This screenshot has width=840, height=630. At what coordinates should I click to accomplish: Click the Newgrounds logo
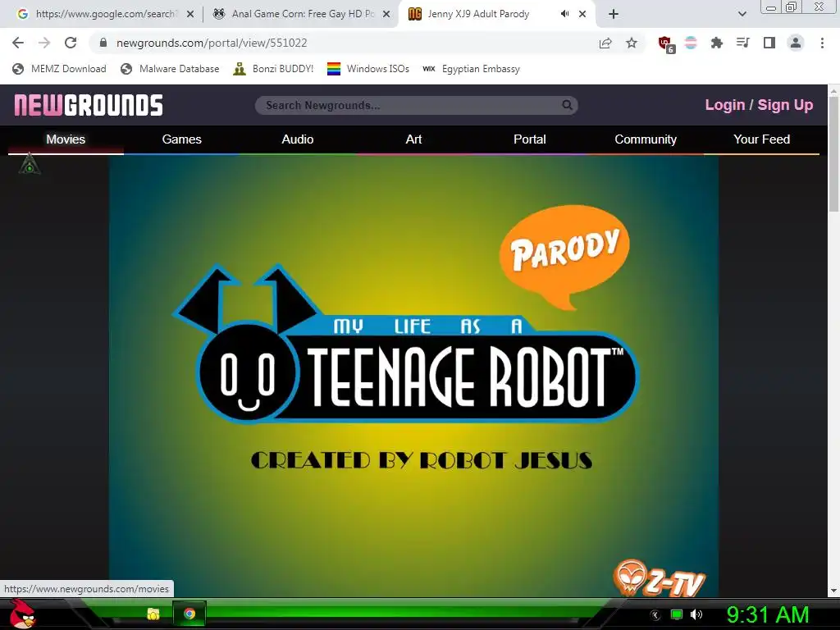coord(89,105)
